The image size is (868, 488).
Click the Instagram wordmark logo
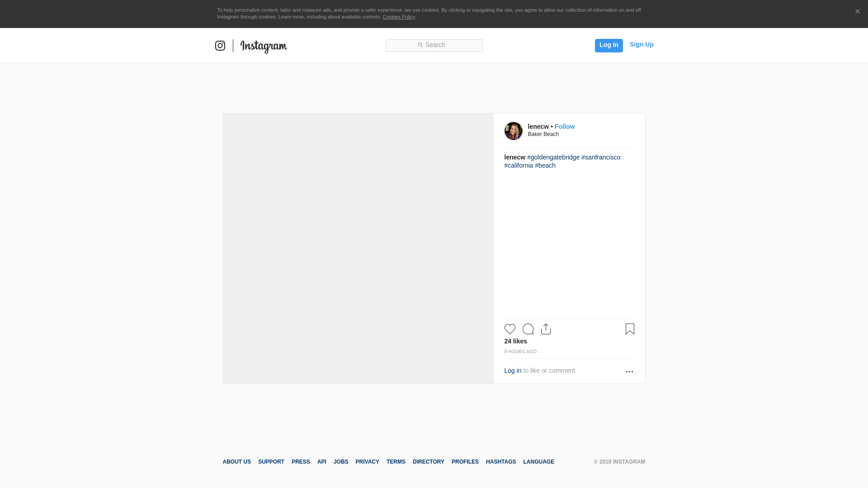(264, 46)
